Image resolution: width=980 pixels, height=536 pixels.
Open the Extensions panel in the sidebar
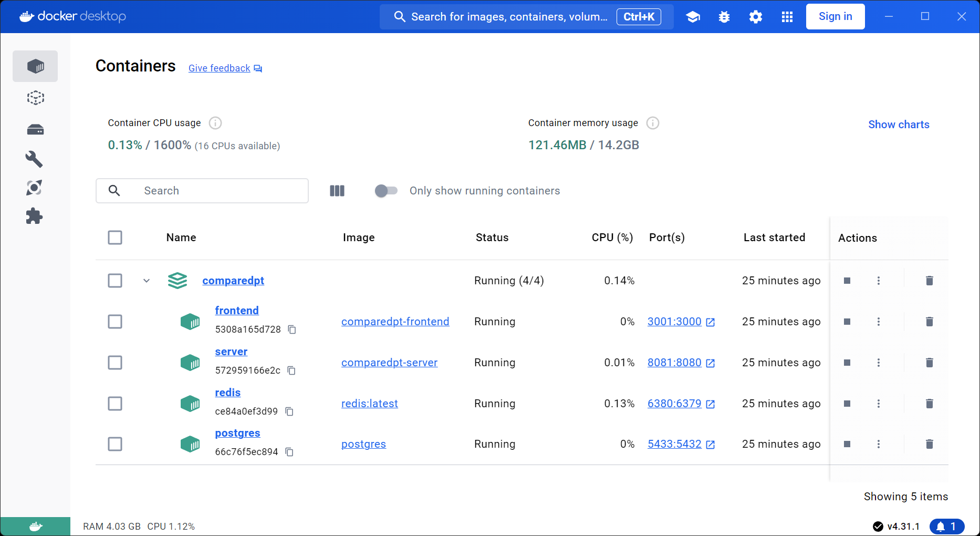click(35, 216)
